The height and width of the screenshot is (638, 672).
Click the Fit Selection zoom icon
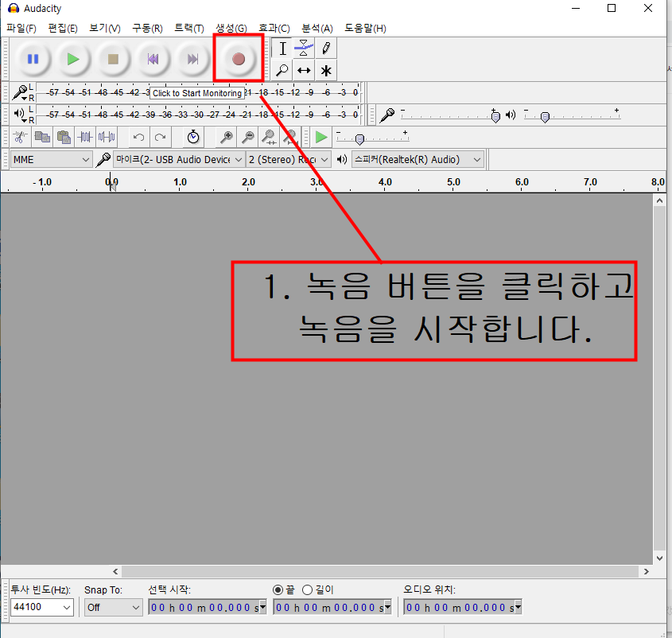pos(269,137)
